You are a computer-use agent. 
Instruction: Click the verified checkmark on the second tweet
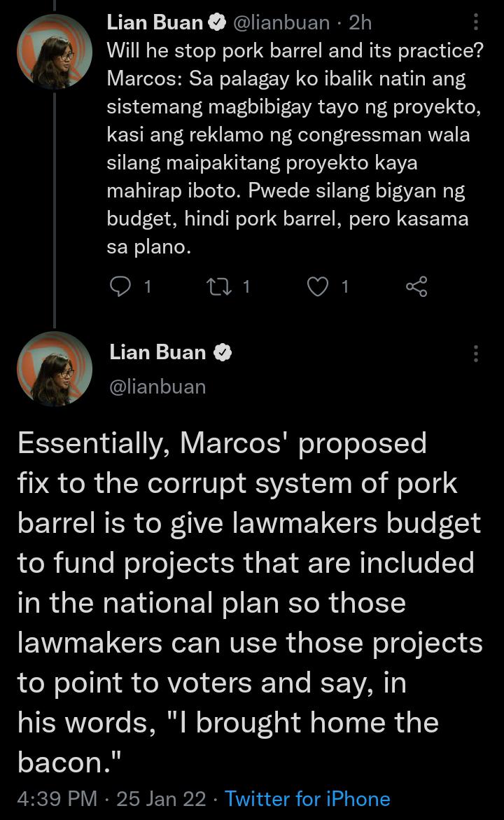pos(223,352)
